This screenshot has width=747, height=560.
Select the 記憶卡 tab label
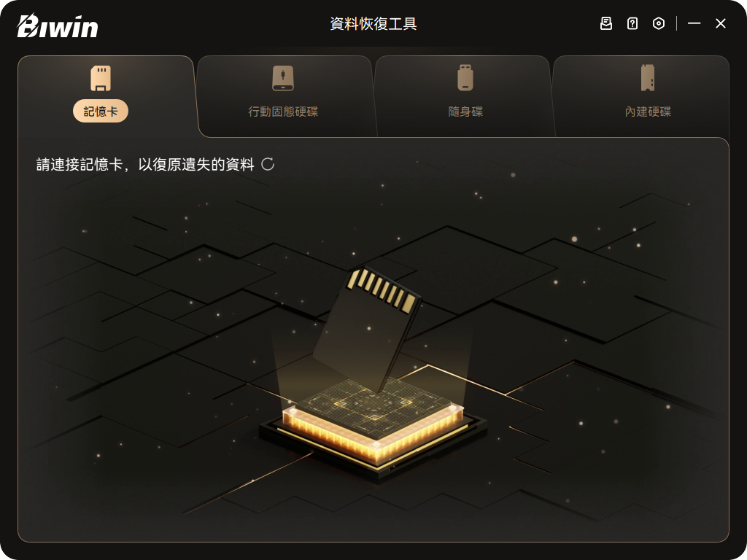point(101,111)
